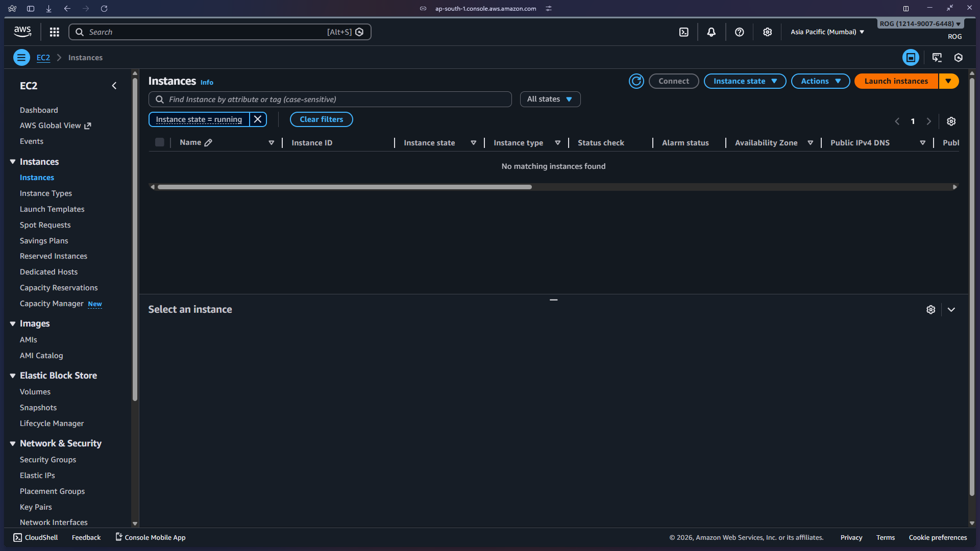Click the AWS home logo

click(22, 31)
